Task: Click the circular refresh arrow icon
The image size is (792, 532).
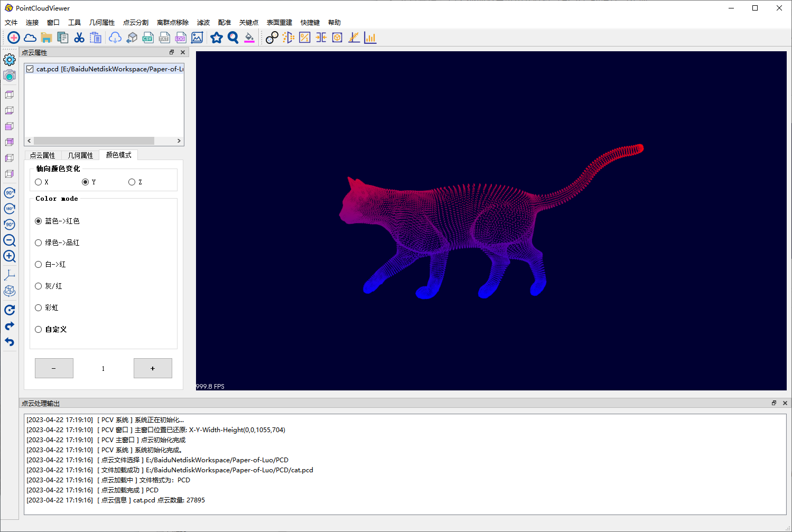Action: pyautogui.click(x=10, y=310)
